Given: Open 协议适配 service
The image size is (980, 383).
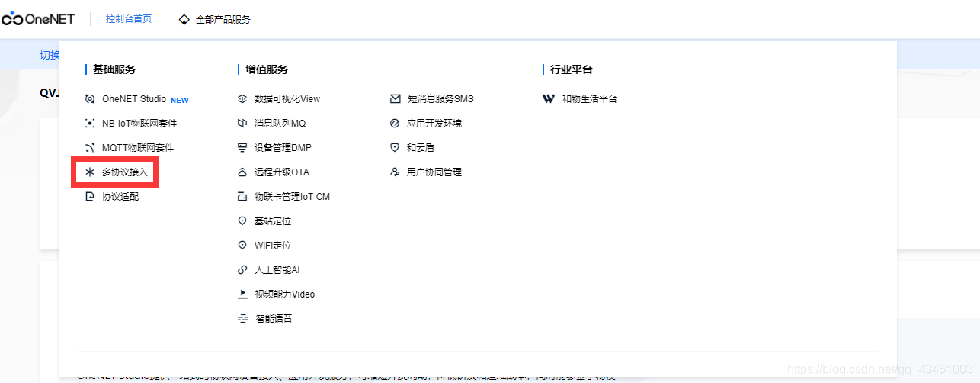Looking at the screenshot, I should (x=120, y=197).
